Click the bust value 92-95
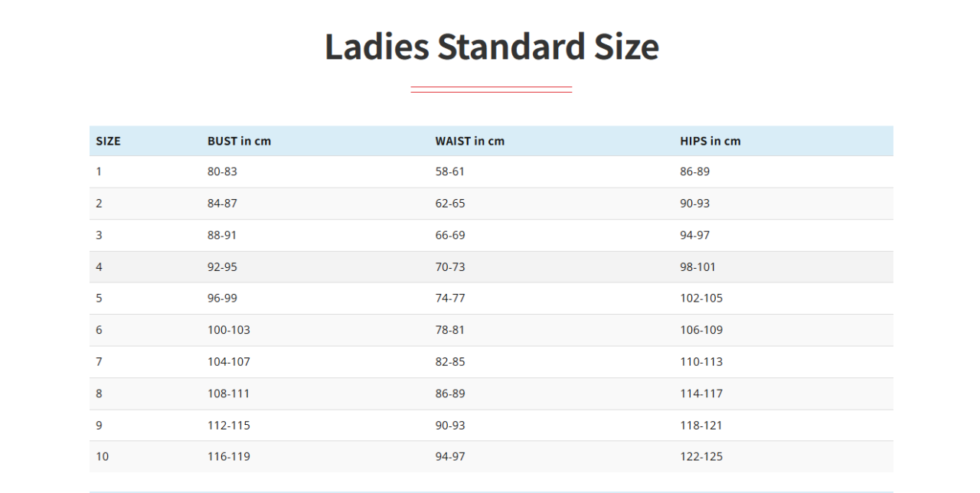 pos(222,267)
